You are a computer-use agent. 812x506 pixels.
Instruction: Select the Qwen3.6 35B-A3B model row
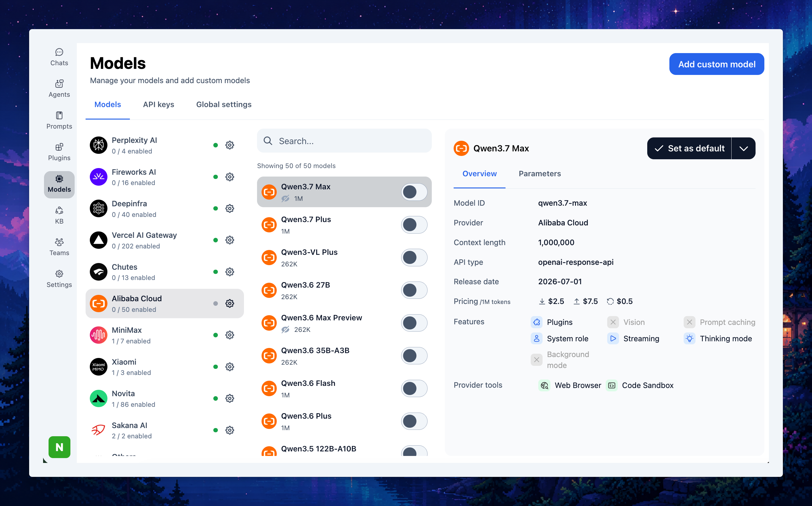(344, 356)
